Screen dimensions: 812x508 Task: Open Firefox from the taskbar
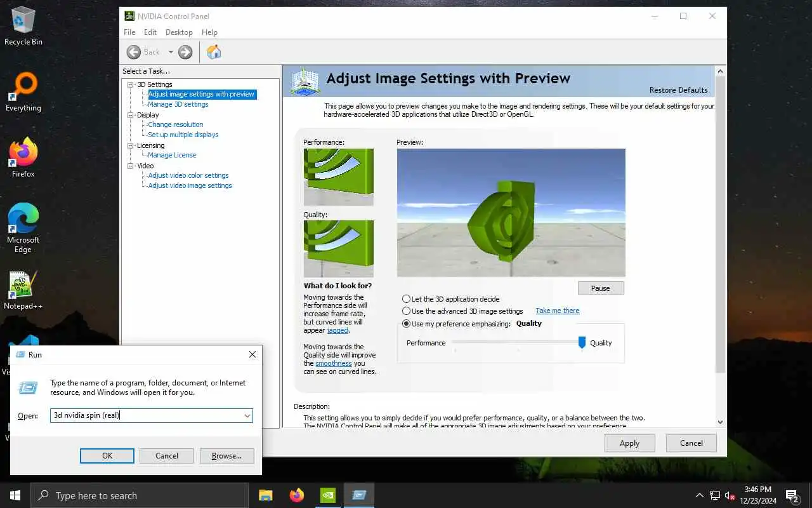296,495
